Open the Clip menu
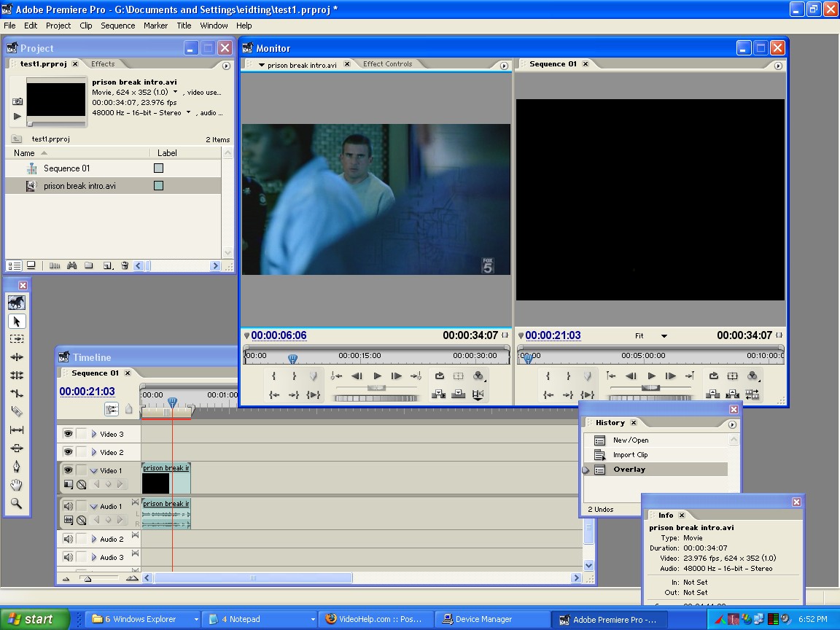Viewport: 840px width, 630px height. coord(86,26)
